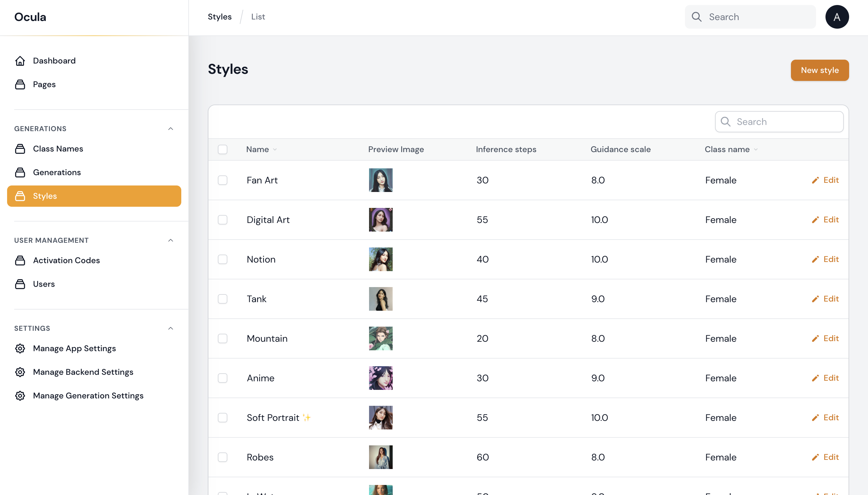Click the pencil icon for Tank

point(815,299)
